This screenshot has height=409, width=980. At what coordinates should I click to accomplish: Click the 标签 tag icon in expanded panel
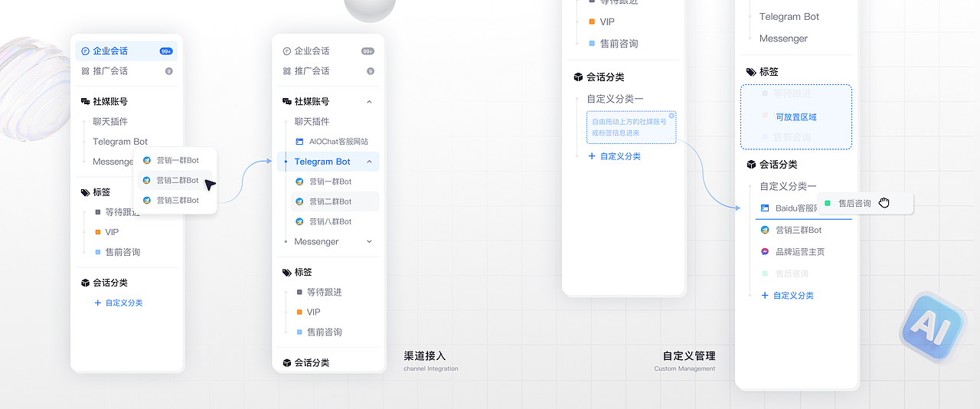tap(287, 272)
